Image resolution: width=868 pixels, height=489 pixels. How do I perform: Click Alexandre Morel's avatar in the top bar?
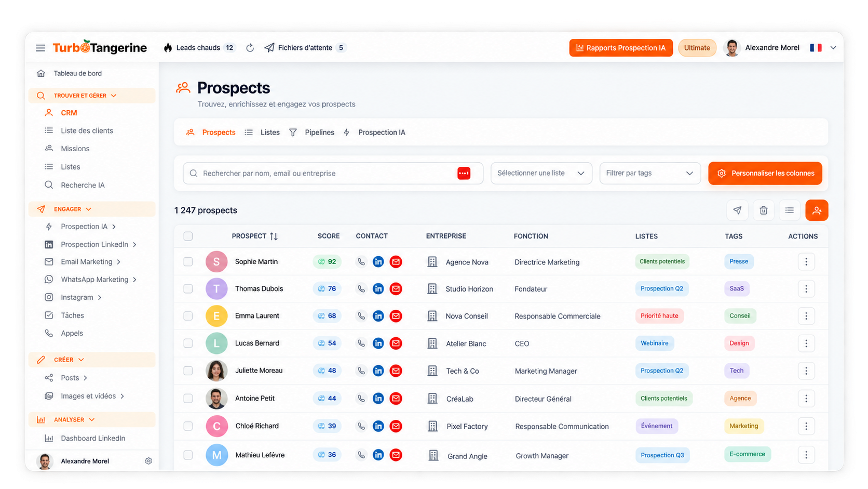tap(732, 48)
